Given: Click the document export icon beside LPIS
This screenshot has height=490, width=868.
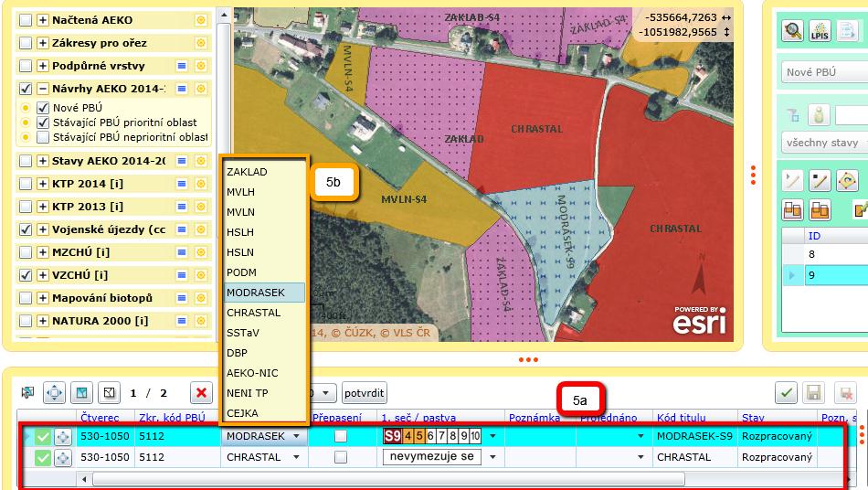Looking at the screenshot, I should point(847,30).
